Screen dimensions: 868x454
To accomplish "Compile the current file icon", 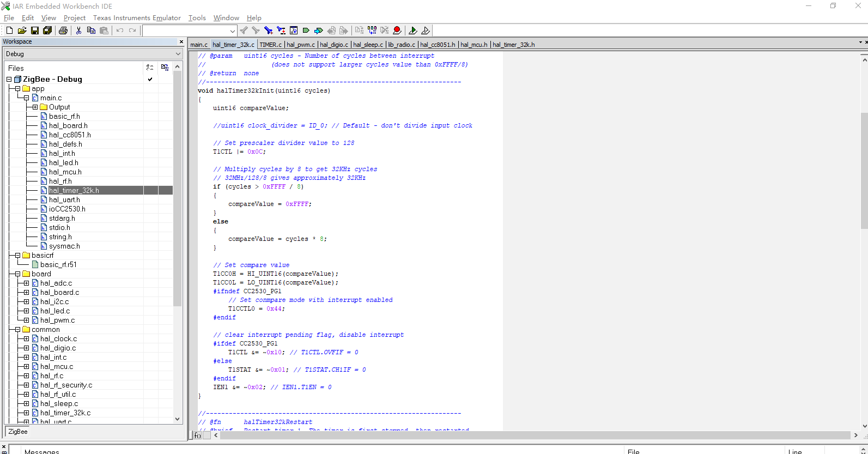I will 359,31.
